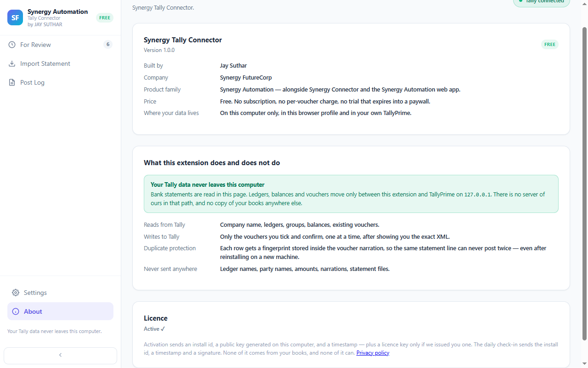588x368 pixels.
Task: Click the Price label
Action: [150, 101]
